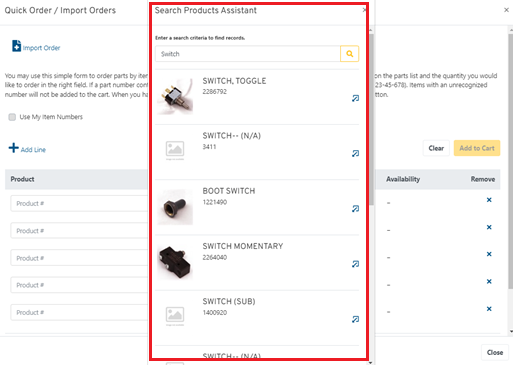This screenshot has width=514, height=365.
Task: Click the search results panel scrollbar
Action: point(371,119)
